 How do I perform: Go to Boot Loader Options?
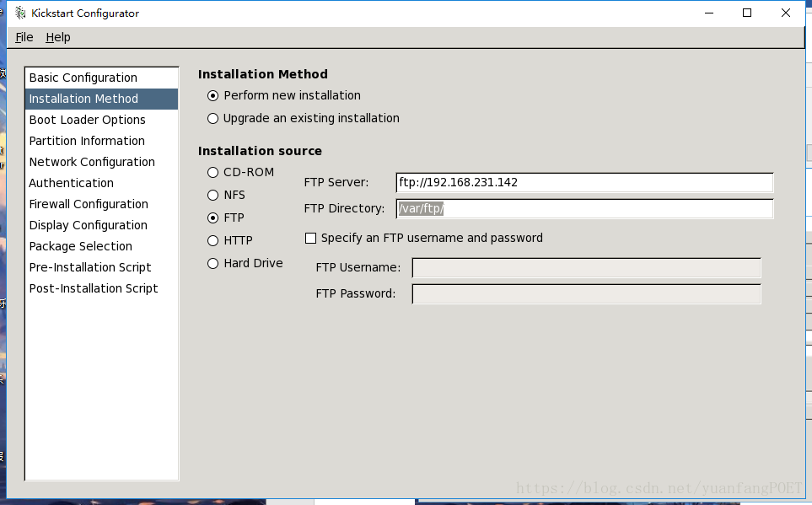[x=101, y=120]
